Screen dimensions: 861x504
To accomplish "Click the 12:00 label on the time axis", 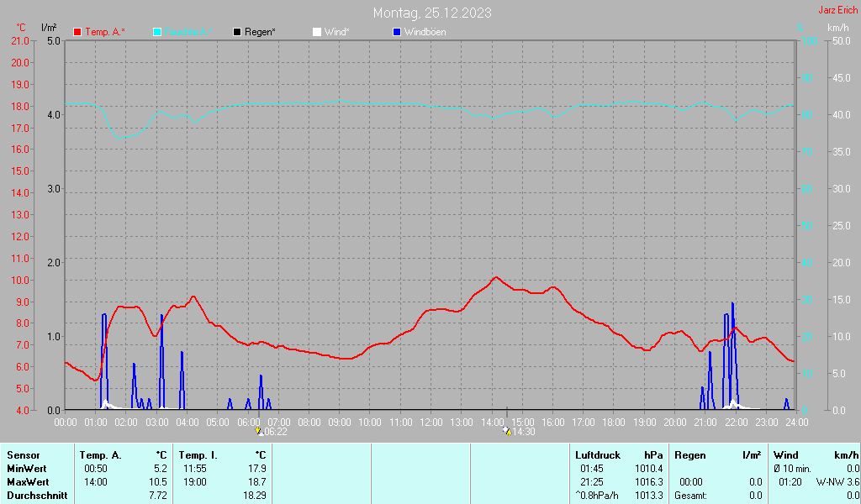I will tap(431, 422).
